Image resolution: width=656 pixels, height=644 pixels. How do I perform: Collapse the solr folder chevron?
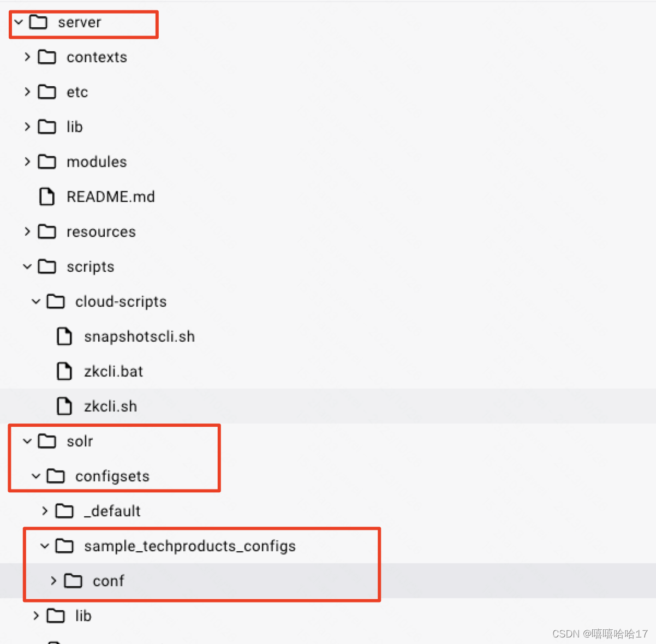pos(27,441)
